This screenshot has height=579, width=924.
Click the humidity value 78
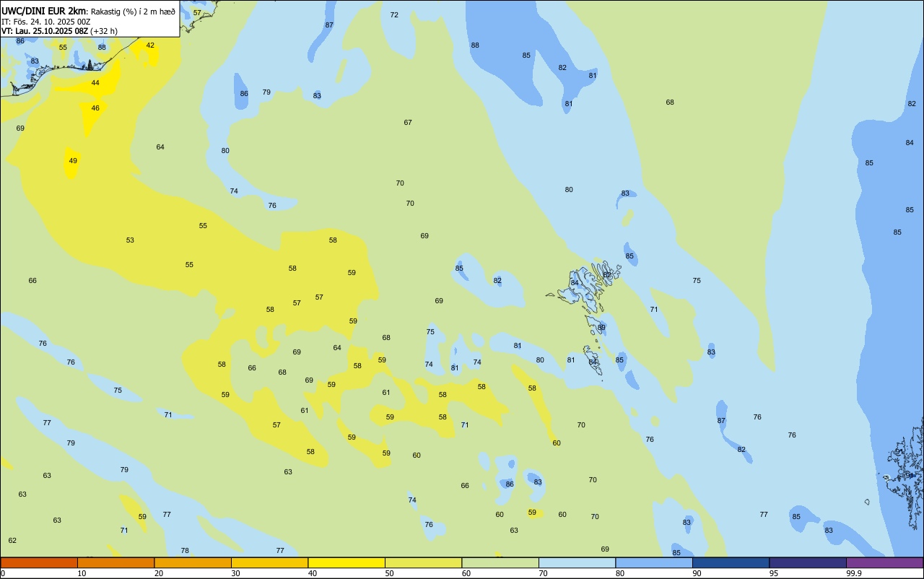(185, 551)
